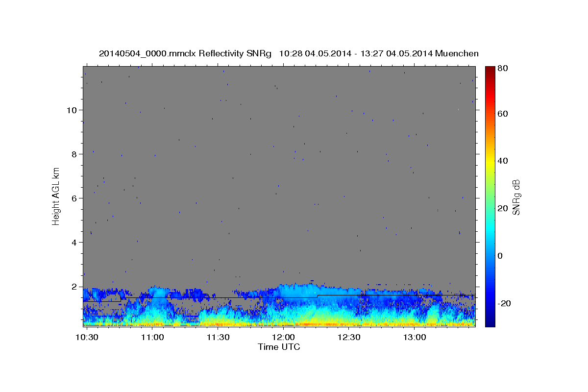
Task: Click the colorbar '-20' value label
Action: coord(504,303)
